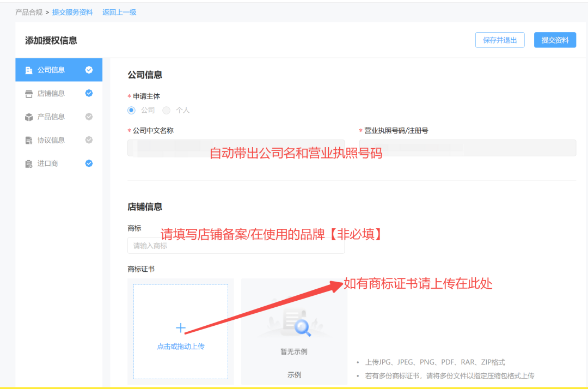Switch to 协议信息 sidebar tab
588x389 pixels.
click(x=59, y=140)
